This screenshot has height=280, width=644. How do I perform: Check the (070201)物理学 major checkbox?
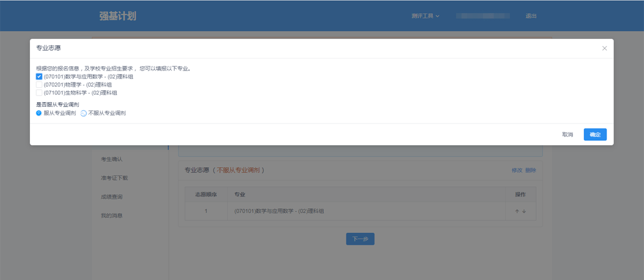39,85
